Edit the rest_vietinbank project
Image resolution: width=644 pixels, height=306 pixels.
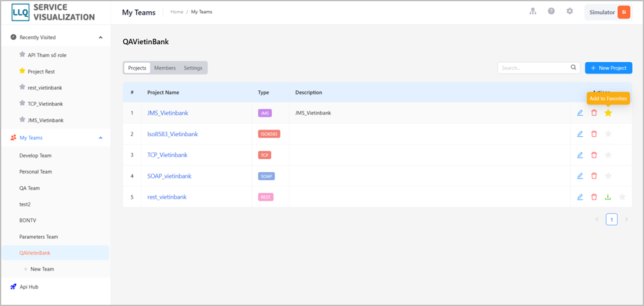tap(580, 197)
